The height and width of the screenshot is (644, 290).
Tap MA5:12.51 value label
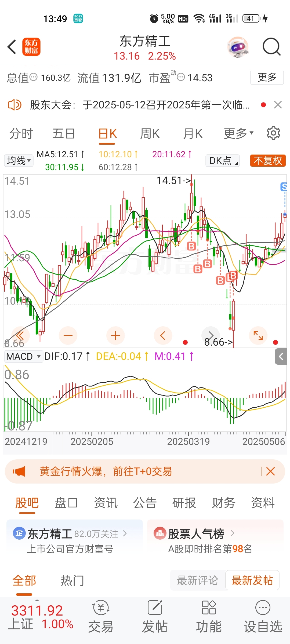61,154
